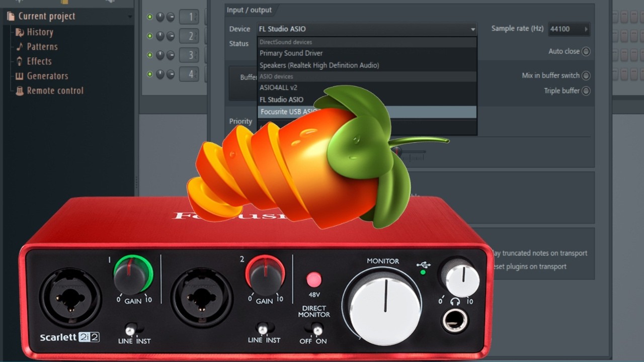644x362 pixels.
Task: Choose ASIO4ALL v2 from the device list
Action: pos(367,87)
